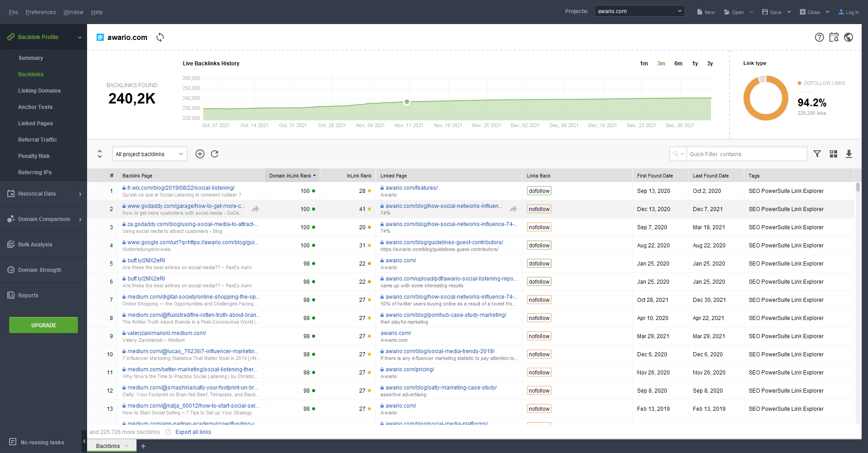Select the 3y history range
The image size is (868, 453).
pyautogui.click(x=710, y=64)
